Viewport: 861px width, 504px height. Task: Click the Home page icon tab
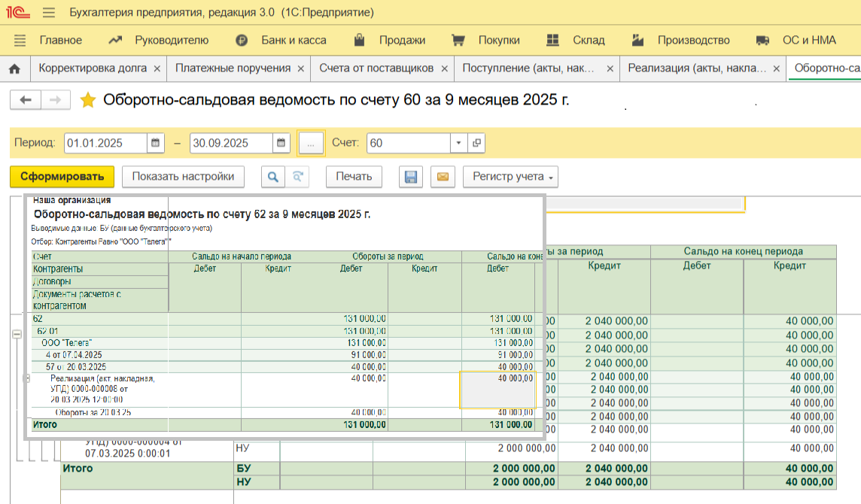(14, 68)
